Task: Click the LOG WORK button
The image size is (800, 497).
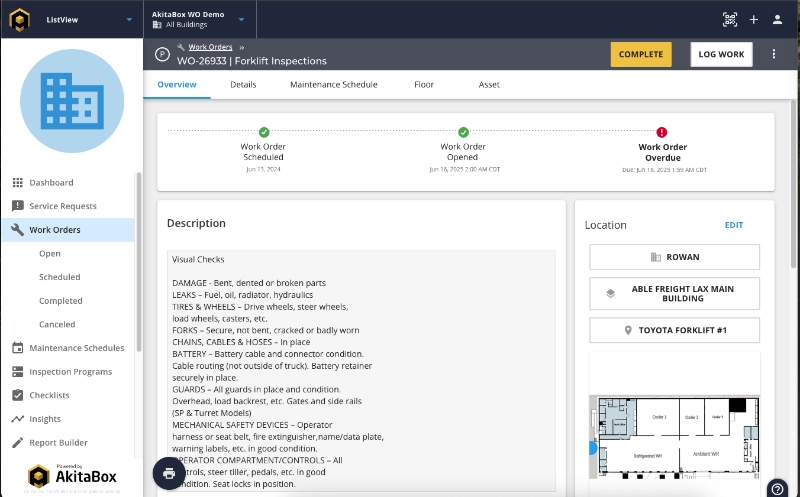Action: pos(721,54)
